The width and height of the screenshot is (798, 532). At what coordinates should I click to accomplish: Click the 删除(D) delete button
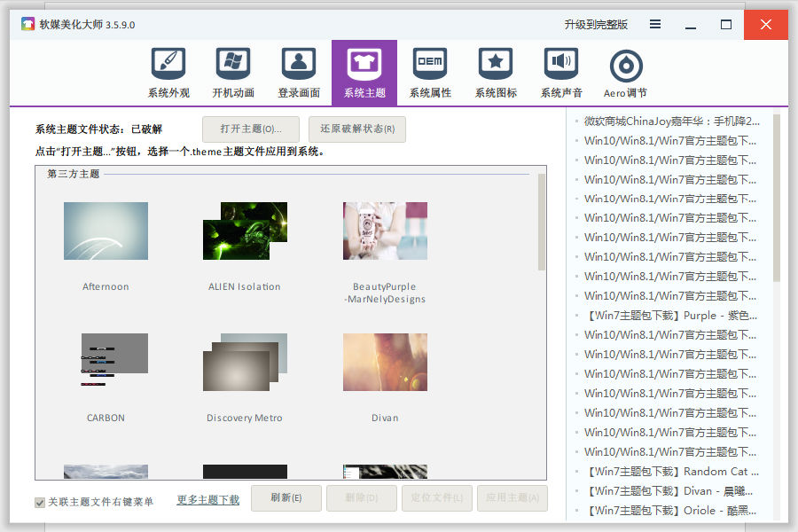(362, 498)
